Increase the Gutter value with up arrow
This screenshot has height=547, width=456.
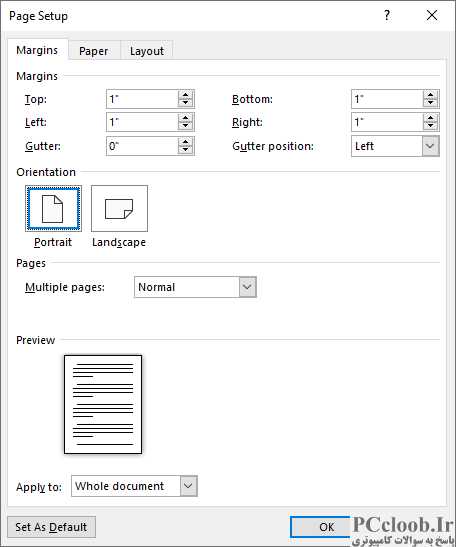click(x=186, y=142)
